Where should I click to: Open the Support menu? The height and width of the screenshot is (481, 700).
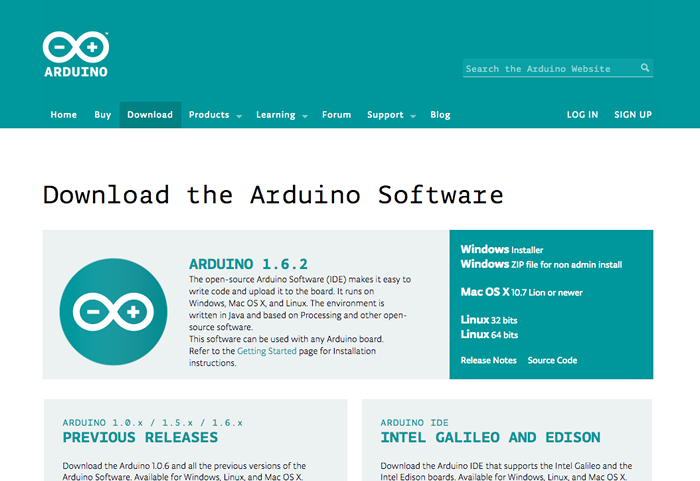pyautogui.click(x=385, y=115)
